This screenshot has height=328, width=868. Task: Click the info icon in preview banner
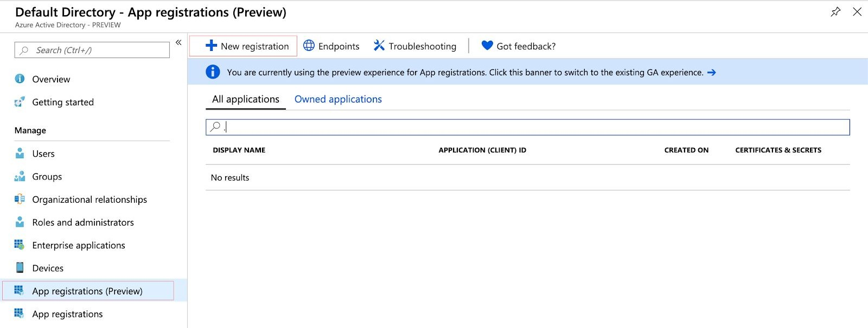coord(213,72)
